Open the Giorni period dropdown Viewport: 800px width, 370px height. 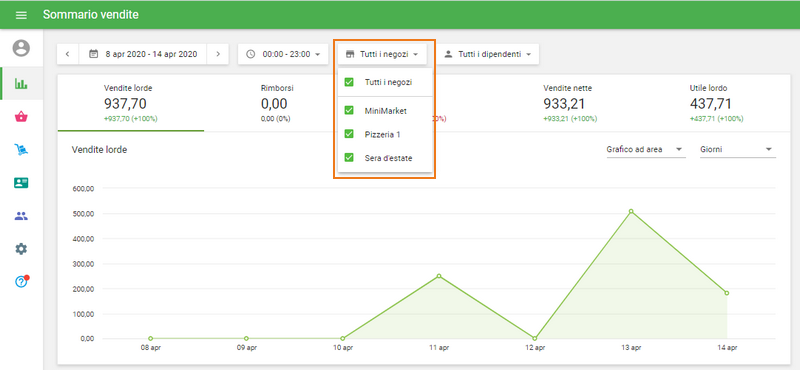[x=738, y=150]
